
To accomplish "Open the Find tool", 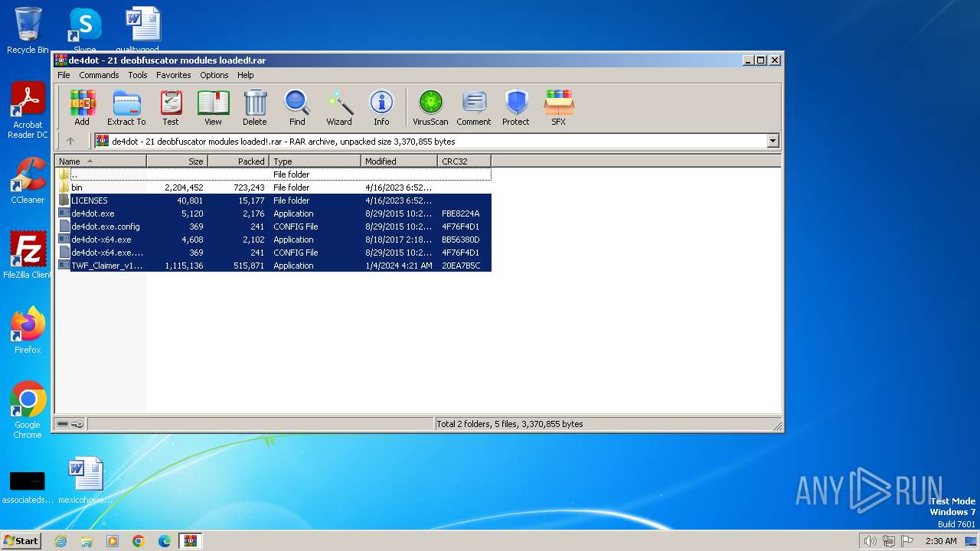I will [297, 108].
